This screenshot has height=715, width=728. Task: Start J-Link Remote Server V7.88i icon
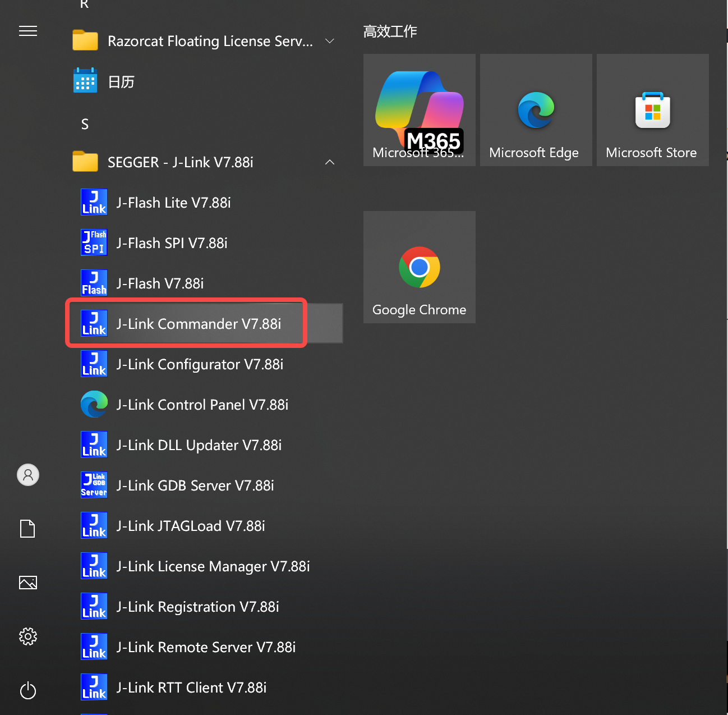(94, 647)
